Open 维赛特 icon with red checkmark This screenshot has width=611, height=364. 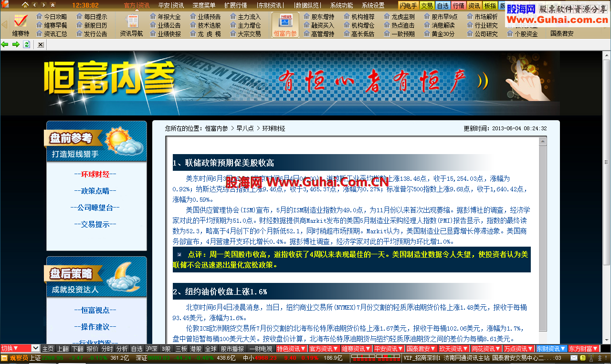pyautogui.click(x=21, y=25)
